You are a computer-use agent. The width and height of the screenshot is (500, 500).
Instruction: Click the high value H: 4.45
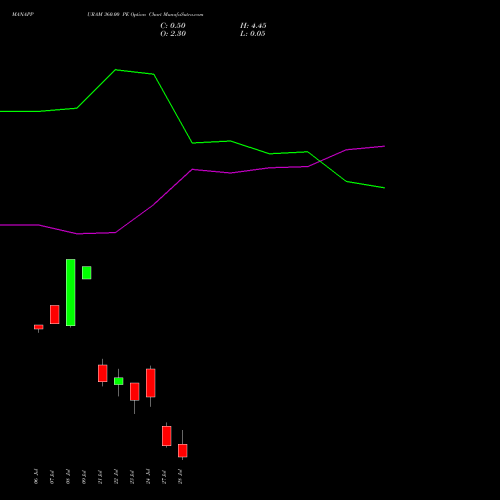coord(253,26)
